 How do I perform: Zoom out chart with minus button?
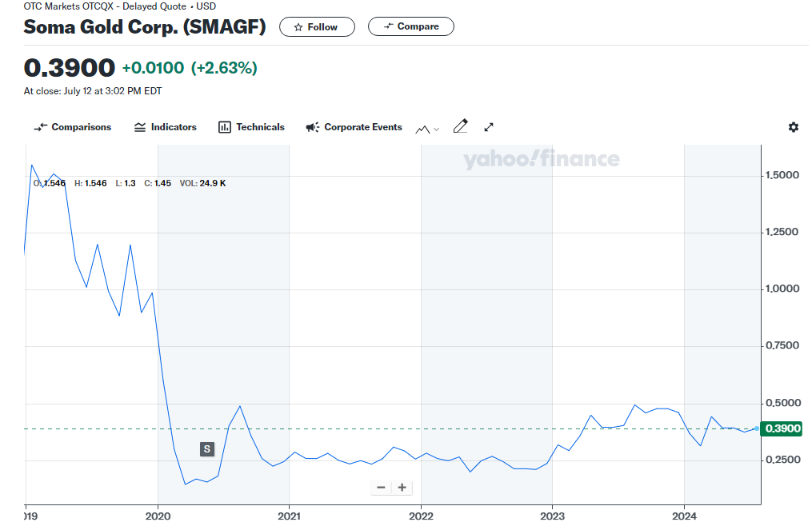pyautogui.click(x=381, y=488)
